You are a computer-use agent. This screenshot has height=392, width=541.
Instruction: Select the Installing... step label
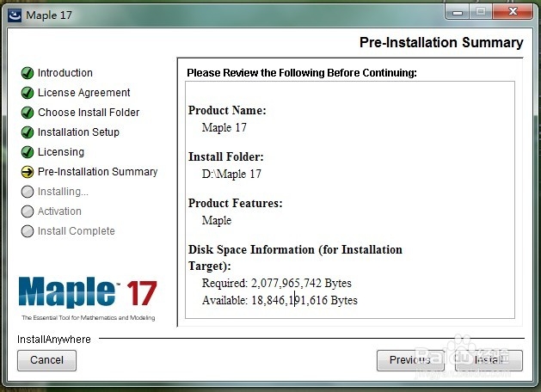(x=63, y=192)
